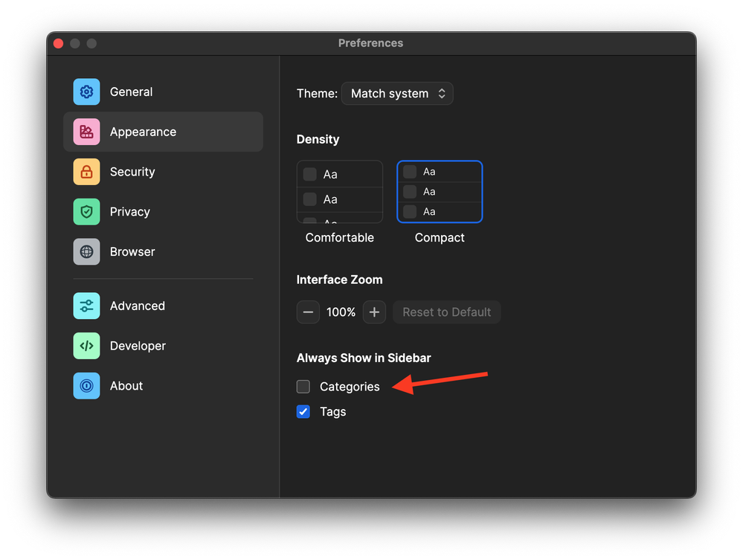This screenshot has height=560, width=743.
Task: Enable the Categories checkbox
Action: [303, 387]
